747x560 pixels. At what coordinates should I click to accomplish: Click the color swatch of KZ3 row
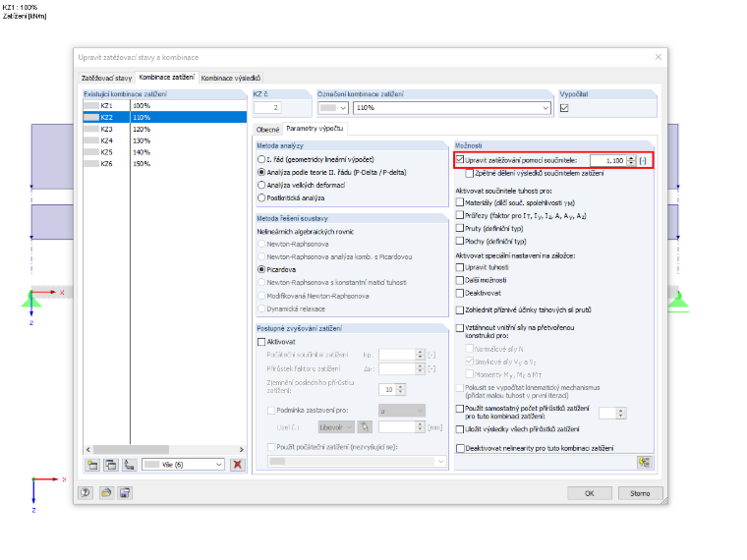click(x=91, y=129)
